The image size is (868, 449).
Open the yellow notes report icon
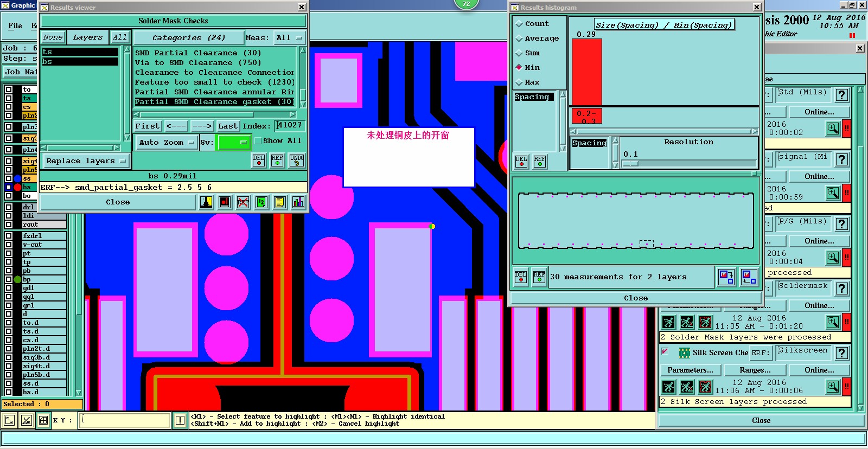(280, 202)
